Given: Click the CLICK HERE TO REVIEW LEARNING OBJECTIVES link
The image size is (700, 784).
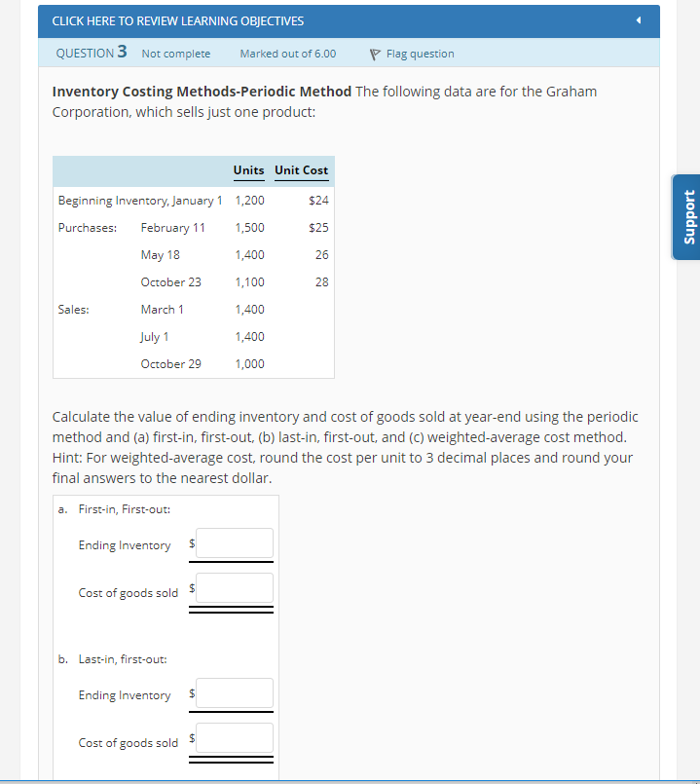Looking at the screenshot, I should click(x=177, y=20).
